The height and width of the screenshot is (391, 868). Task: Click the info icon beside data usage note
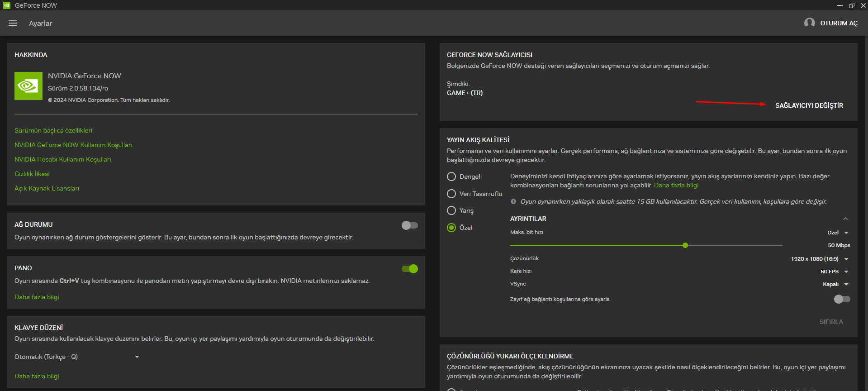pos(513,201)
